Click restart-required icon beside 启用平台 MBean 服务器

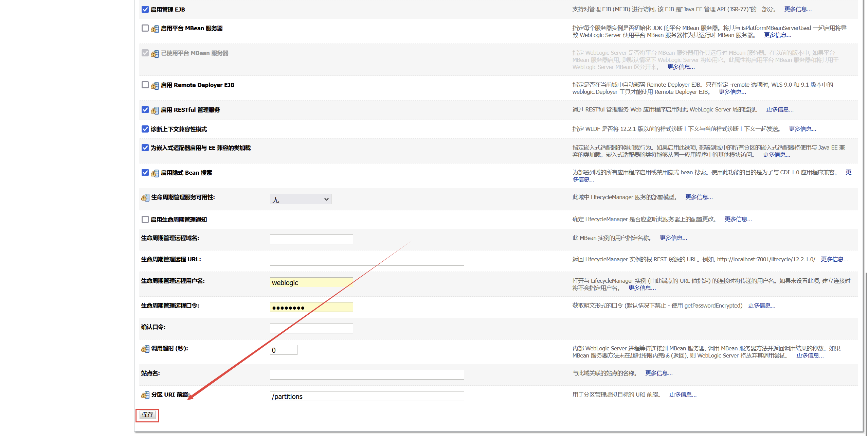[155, 29]
